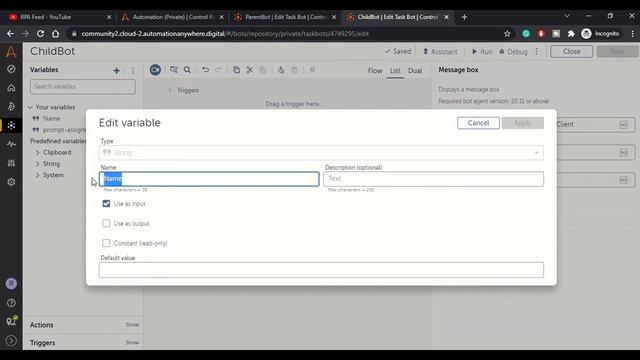The height and width of the screenshot is (360, 640).
Task: Open the Debug option
Action: pyautogui.click(x=513, y=52)
